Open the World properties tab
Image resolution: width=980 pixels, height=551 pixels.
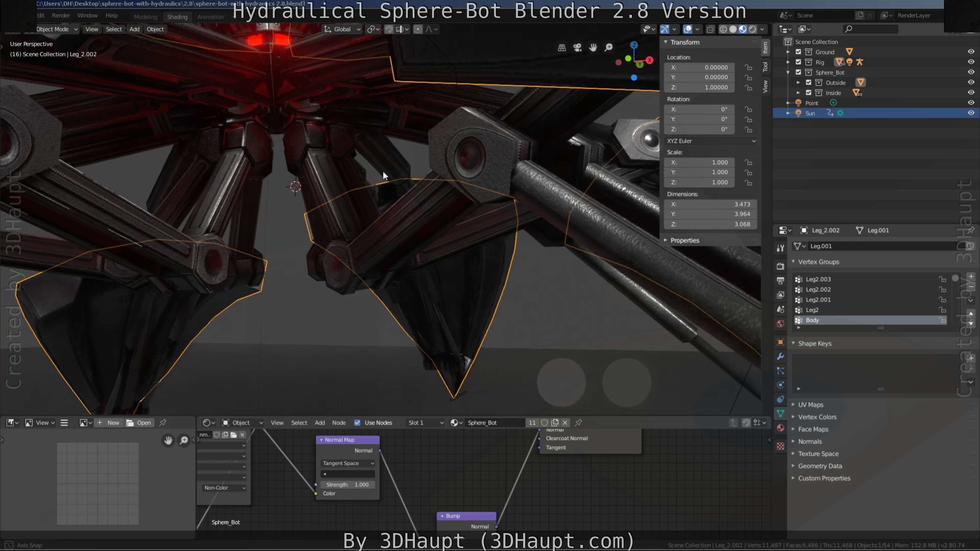780,324
